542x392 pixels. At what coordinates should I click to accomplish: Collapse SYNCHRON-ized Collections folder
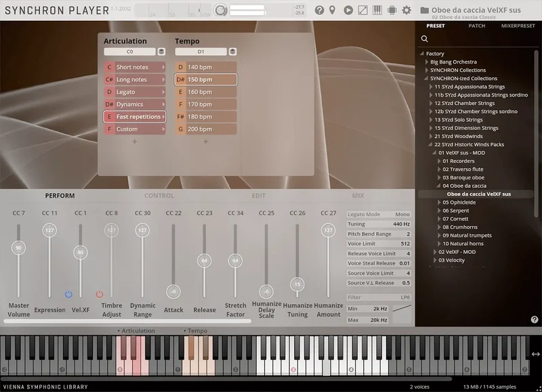426,79
